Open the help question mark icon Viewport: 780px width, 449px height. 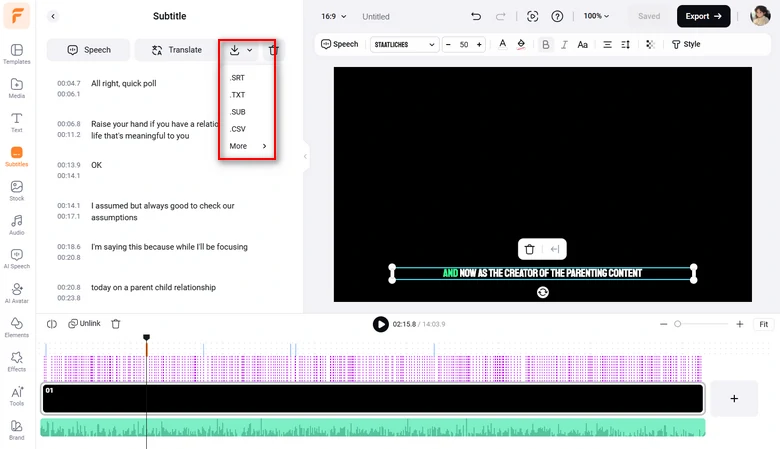coord(557,16)
